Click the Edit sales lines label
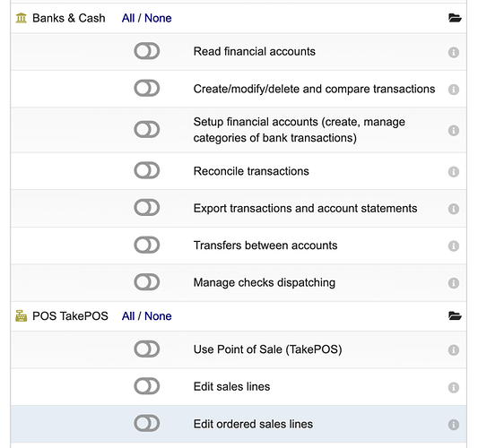Image resolution: width=478 pixels, height=448 pixels. pyautogui.click(x=231, y=387)
